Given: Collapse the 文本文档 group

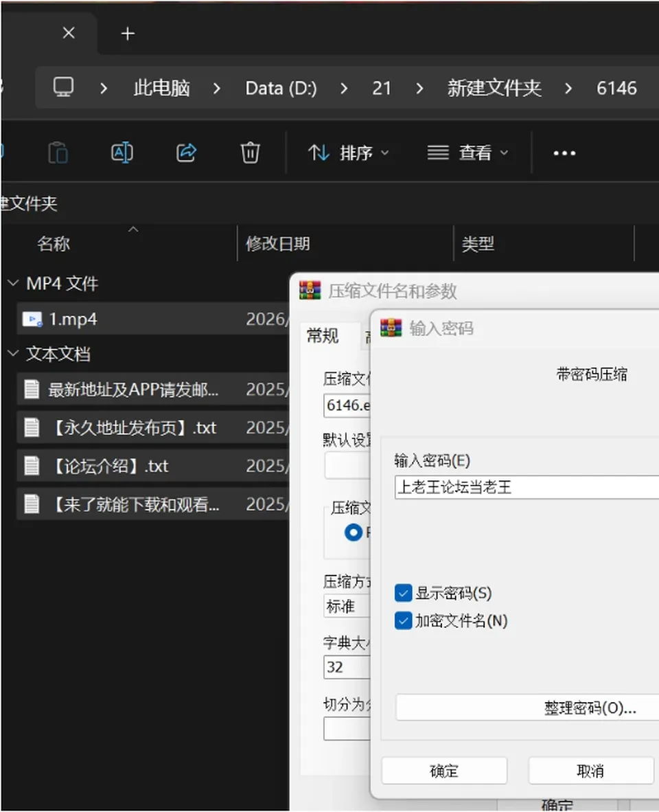Looking at the screenshot, I should pos(13,354).
